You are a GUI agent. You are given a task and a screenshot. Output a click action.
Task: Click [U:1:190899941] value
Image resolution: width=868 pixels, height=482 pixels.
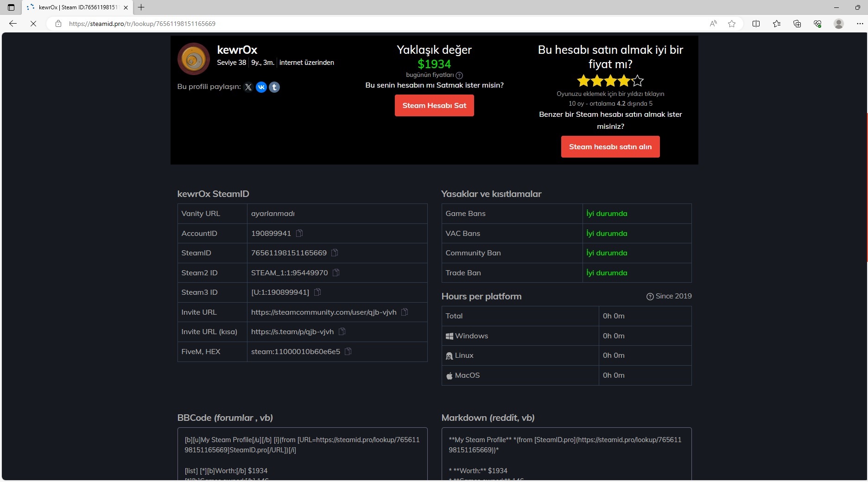coord(280,292)
